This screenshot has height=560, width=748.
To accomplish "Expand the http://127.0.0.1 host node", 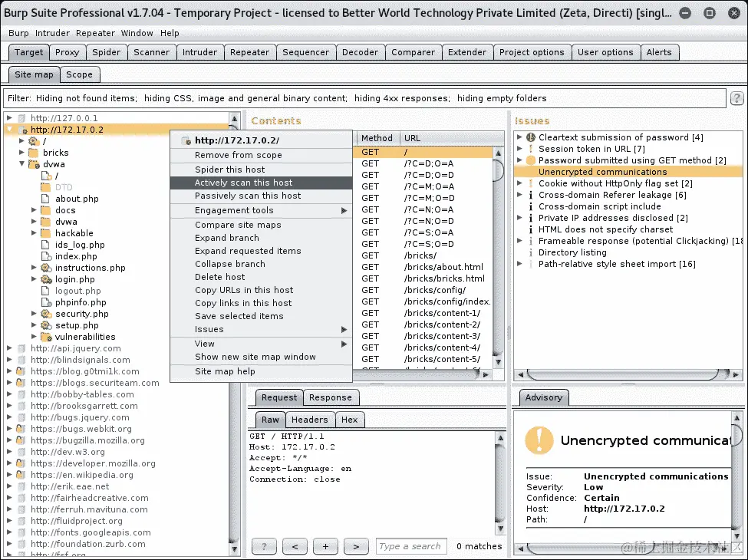I will [9, 118].
